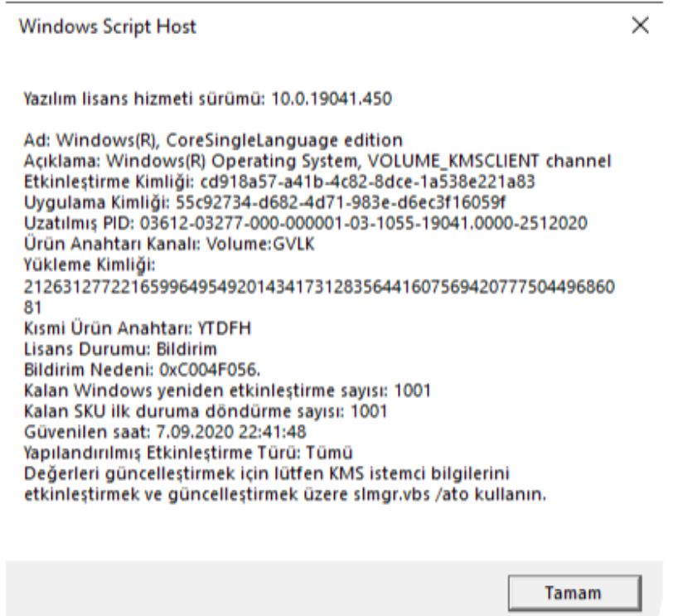Screen dimensions: 673x616
Task: Click the 'Değerleri güncelleştirmek için lütfen KMS' line
Action: (x=267, y=473)
